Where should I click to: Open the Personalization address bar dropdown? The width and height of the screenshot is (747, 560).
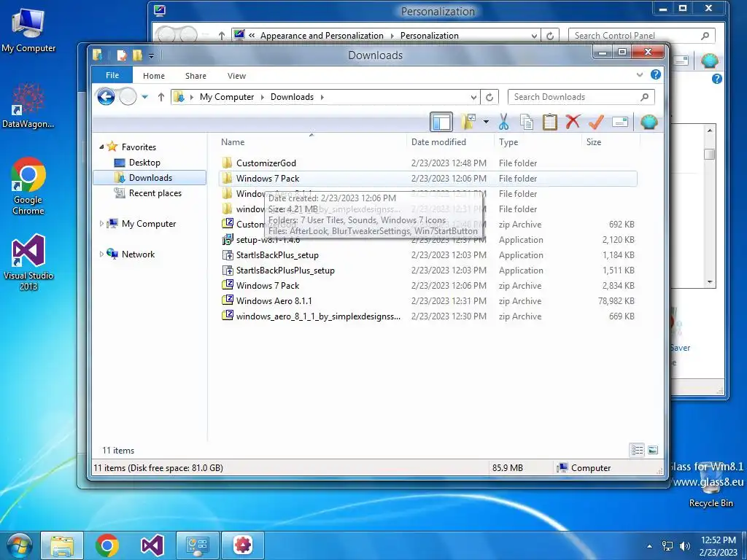tap(535, 36)
